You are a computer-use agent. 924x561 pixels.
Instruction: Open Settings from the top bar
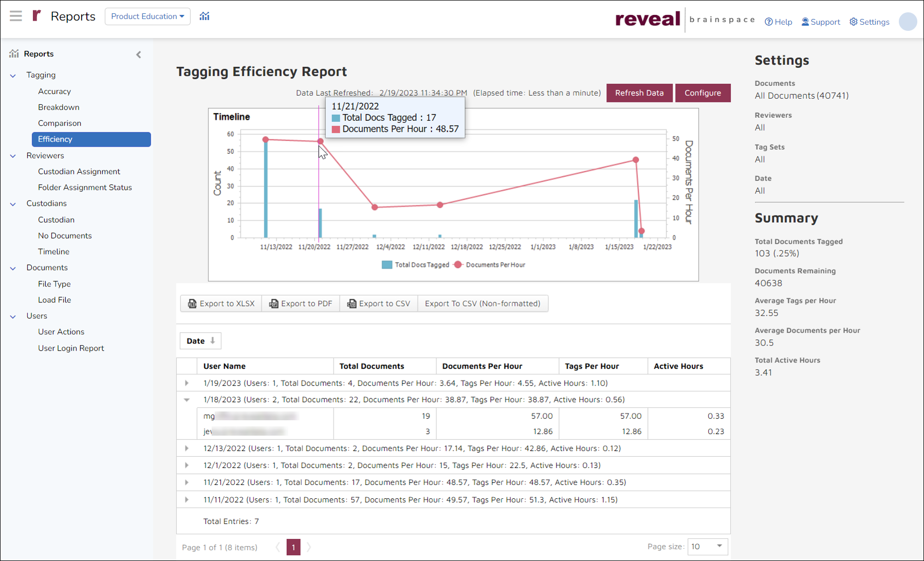tap(870, 22)
